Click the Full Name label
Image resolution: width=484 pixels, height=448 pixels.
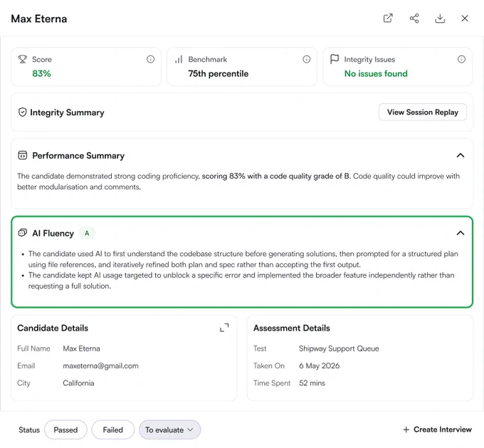tap(33, 348)
